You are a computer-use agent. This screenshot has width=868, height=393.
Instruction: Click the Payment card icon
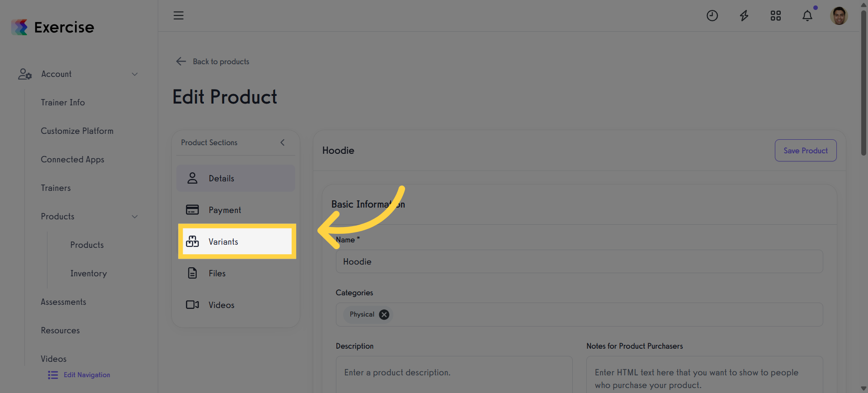point(193,210)
